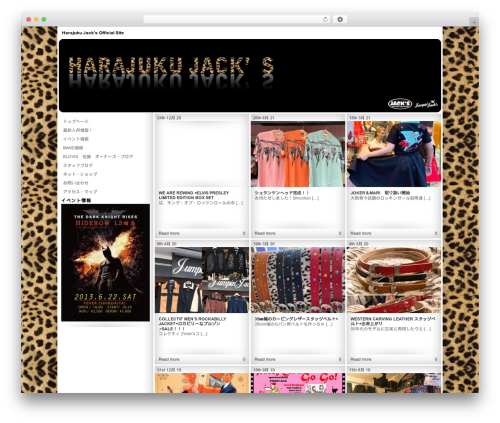This screenshot has height=423, width=500.
Task: Click Read more on the Elvis Presley post
Action: pos(169,233)
